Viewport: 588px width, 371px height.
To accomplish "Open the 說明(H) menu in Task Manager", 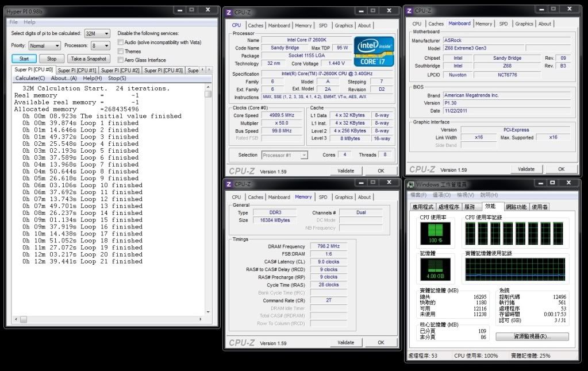I will [489, 195].
